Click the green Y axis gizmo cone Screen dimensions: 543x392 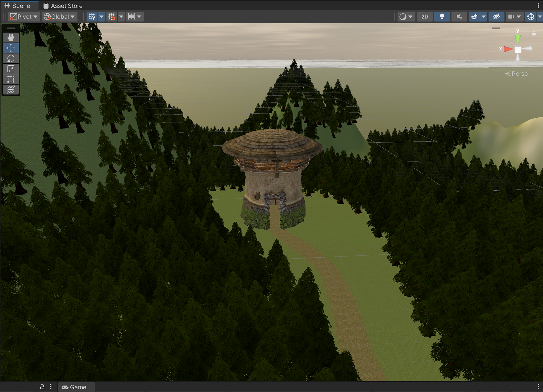click(518, 38)
